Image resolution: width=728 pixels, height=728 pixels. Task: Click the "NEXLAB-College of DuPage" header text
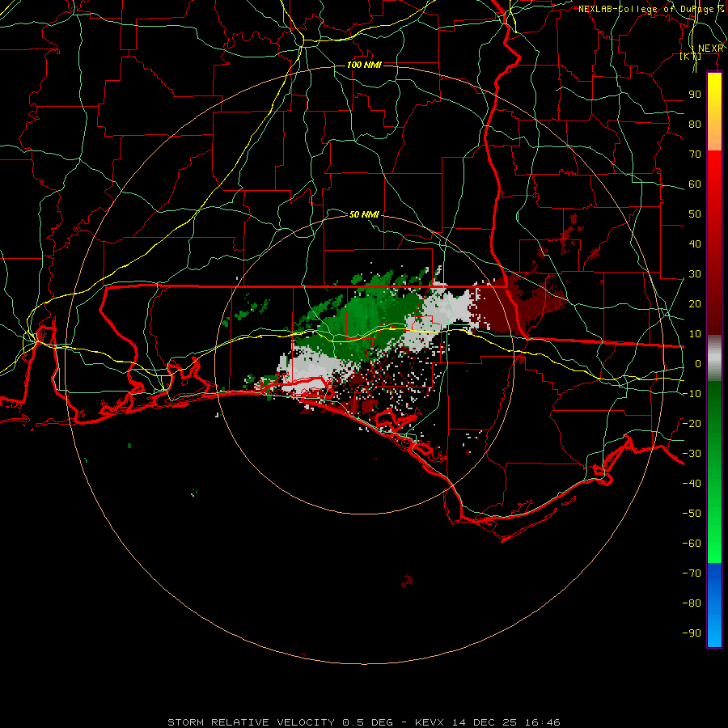[646, 9]
